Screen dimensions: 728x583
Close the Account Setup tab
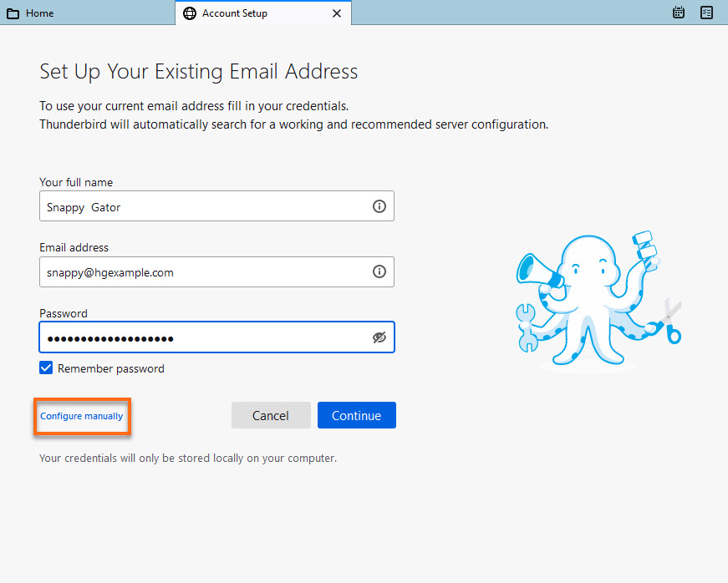click(x=337, y=13)
